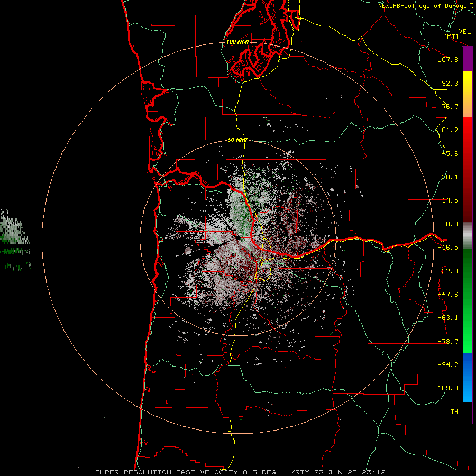Click the 0.5 DEG elevation text in caption

pos(260,472)
